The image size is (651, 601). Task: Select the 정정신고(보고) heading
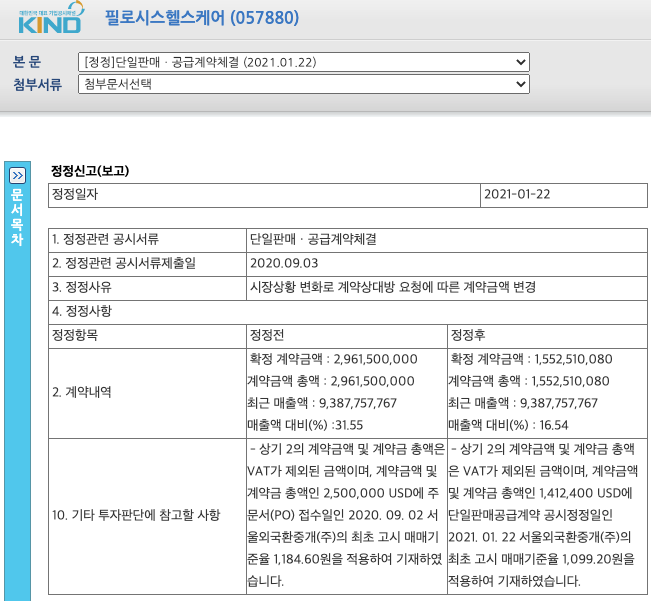(x=90, y=171)
